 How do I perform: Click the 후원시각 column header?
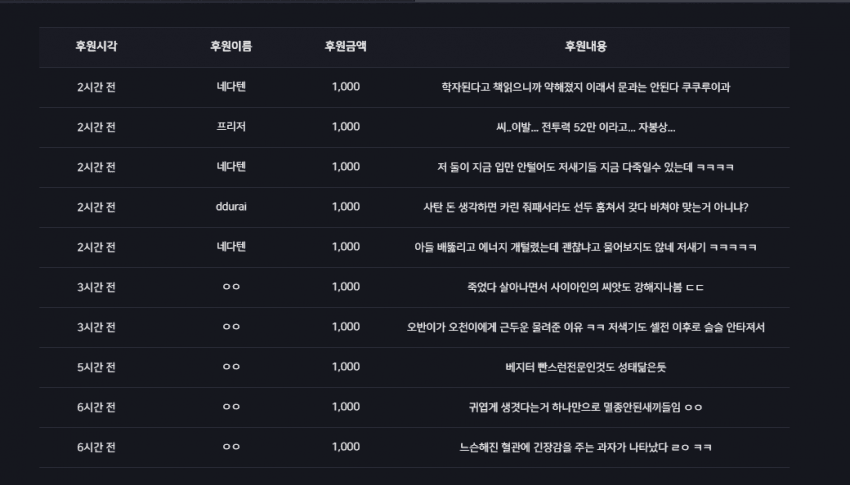point(96,47)
